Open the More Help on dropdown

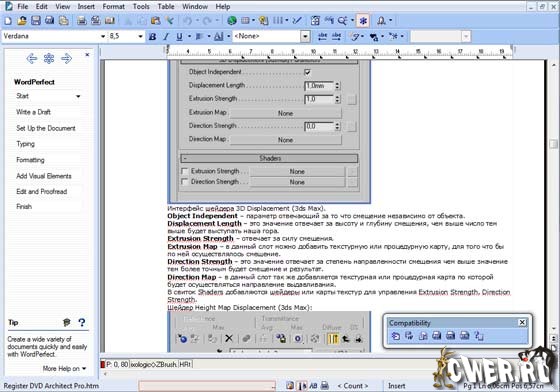(64, 368)
